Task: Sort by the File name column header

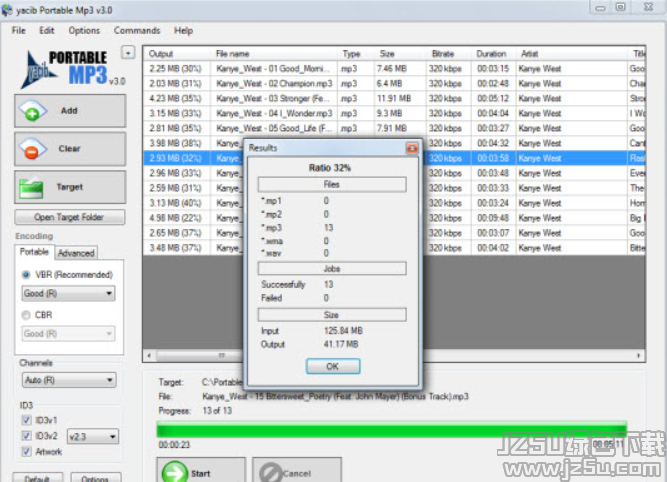Action: click(x=274, y=54)
